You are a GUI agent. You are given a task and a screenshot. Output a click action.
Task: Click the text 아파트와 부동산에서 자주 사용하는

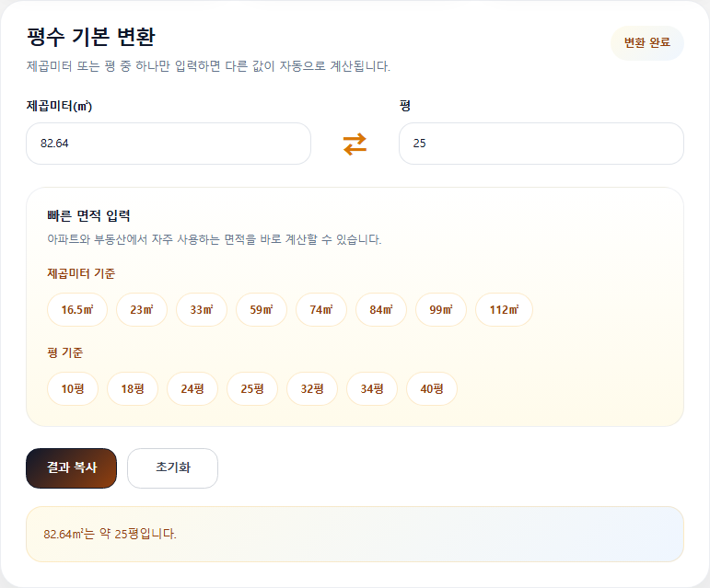click(x=215, y=239)
